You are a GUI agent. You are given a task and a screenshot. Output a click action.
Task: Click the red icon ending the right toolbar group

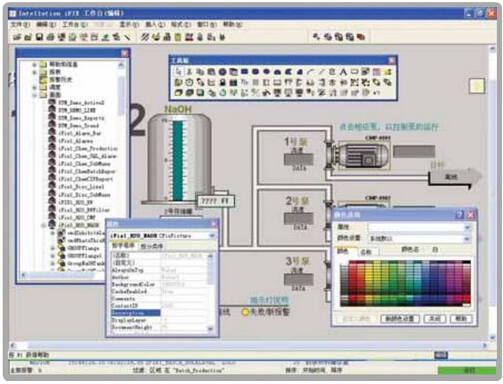pyautogui.click(x=361, y=37)
